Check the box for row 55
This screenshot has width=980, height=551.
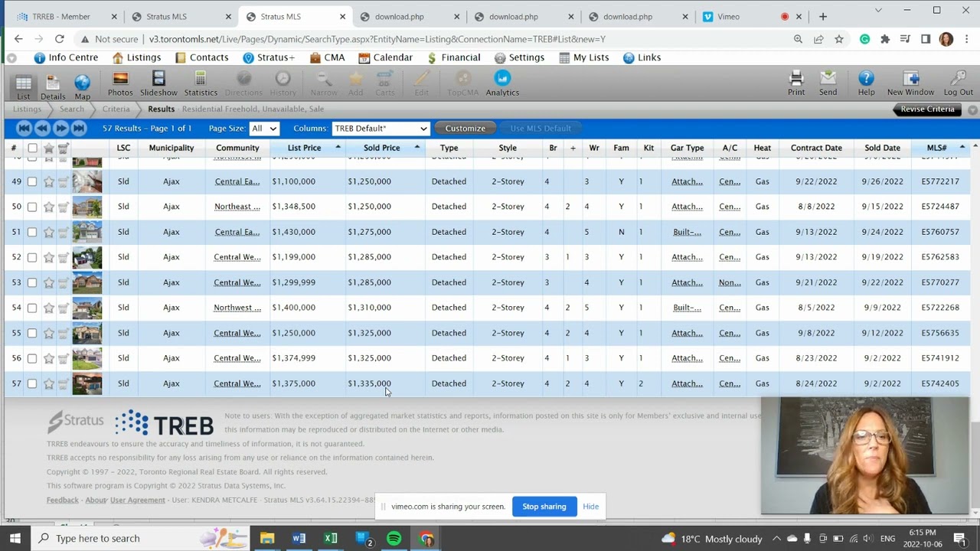click(32, 333)
